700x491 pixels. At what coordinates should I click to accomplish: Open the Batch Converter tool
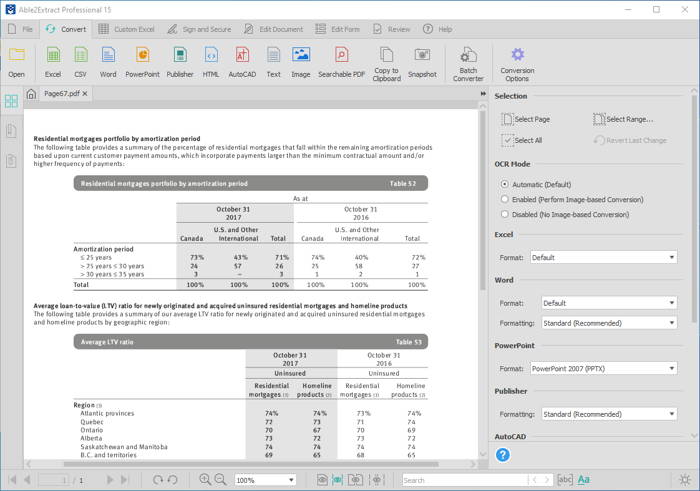coord(468,63)
